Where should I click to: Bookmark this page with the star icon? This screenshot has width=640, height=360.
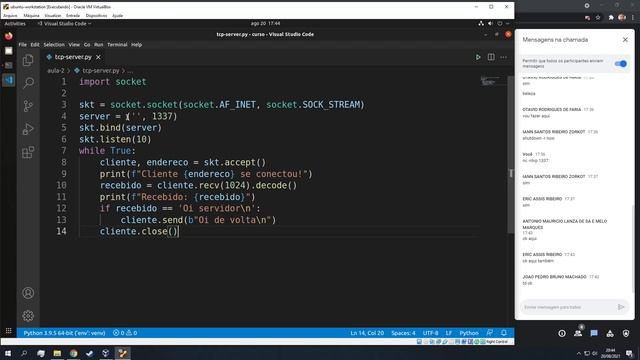point(598,18)
